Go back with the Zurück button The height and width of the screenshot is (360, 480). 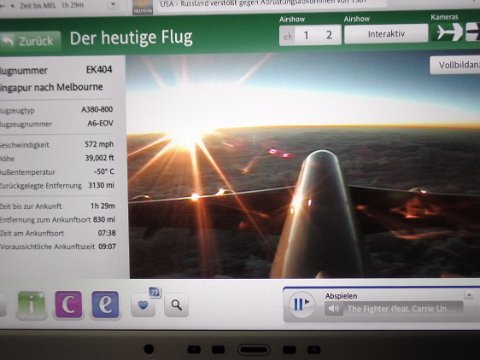click(x=30, y=41)
